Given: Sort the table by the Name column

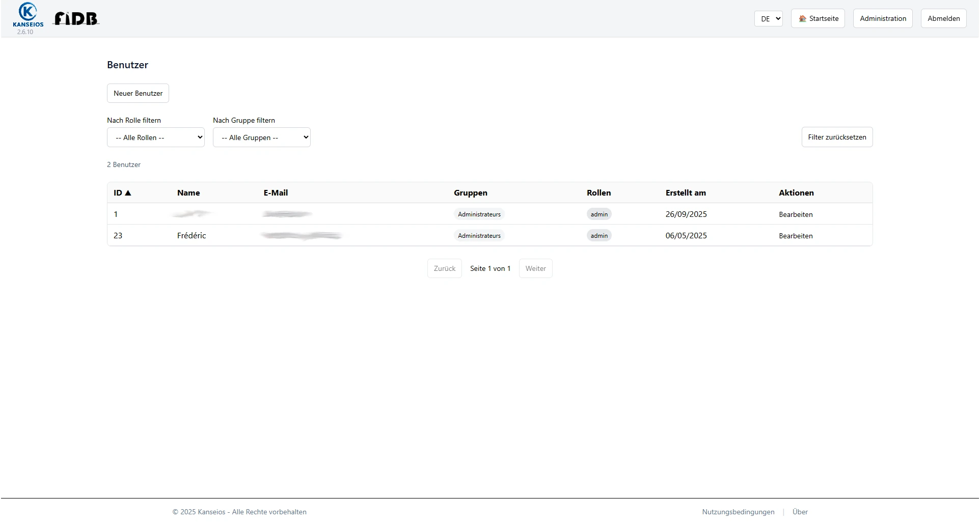Looking at the screenshot, I should point(188,192).
